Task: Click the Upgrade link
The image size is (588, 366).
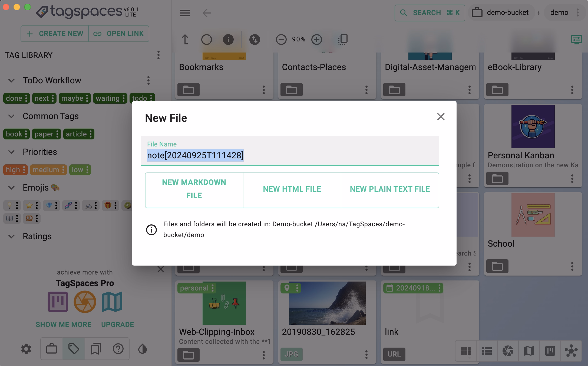Action: coord(117,324)
